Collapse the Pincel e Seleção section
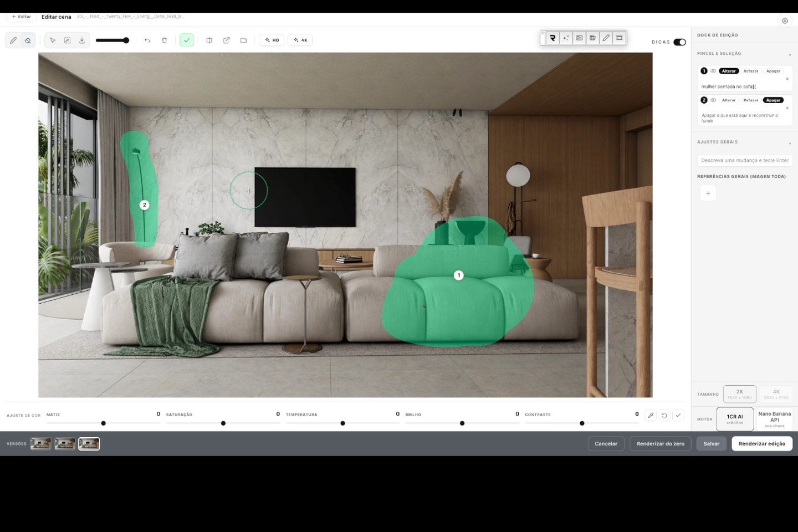The height and width of the screenshot is (532, 798). [x=790, y=54]
